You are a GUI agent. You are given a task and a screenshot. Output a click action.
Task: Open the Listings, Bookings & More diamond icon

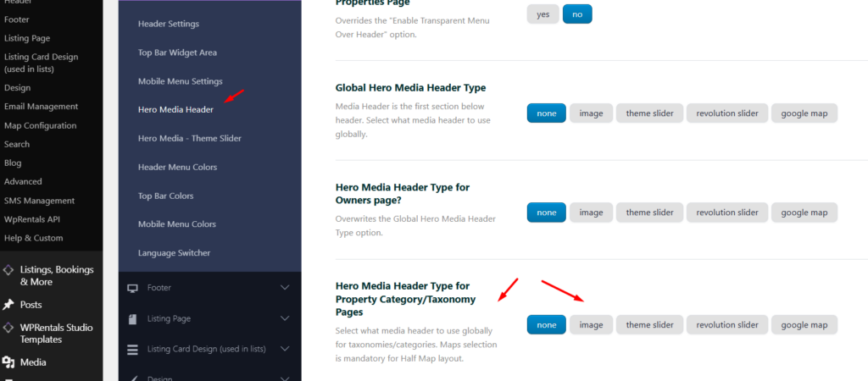pyautogui.click(x=8, y=270)
